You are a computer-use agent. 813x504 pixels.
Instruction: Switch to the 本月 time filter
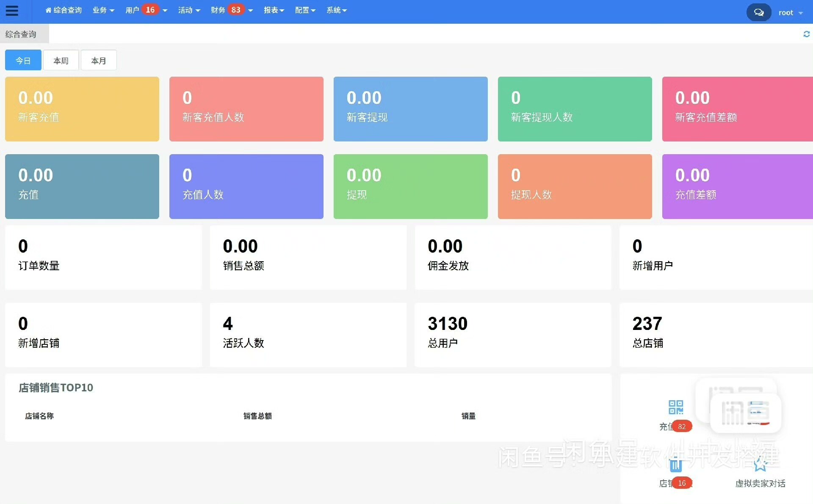99,61
